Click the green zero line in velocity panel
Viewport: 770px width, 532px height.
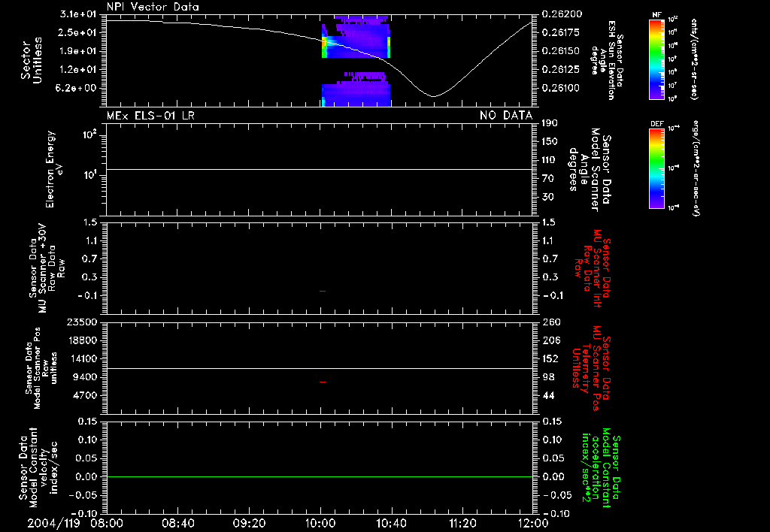[x=320, y=476]
